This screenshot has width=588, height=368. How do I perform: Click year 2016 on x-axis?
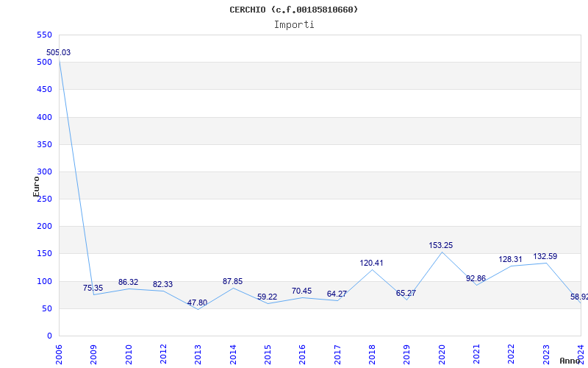303,354
